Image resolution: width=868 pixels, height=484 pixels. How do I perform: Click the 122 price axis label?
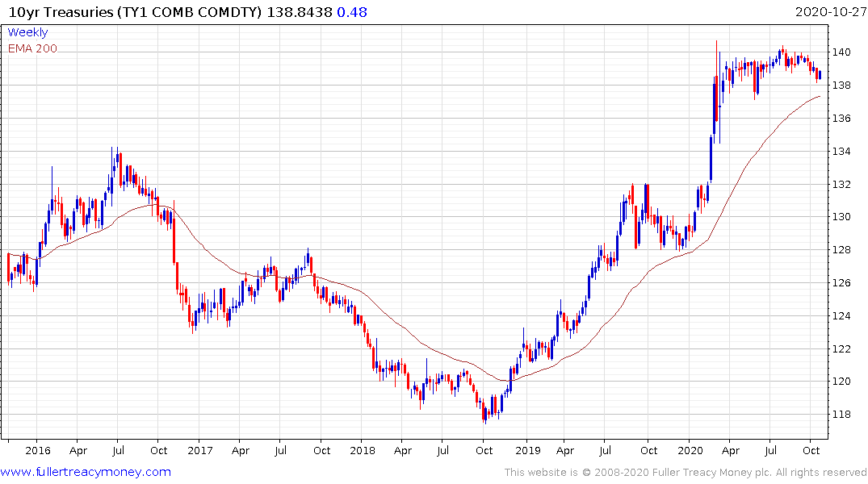[841, 348]
